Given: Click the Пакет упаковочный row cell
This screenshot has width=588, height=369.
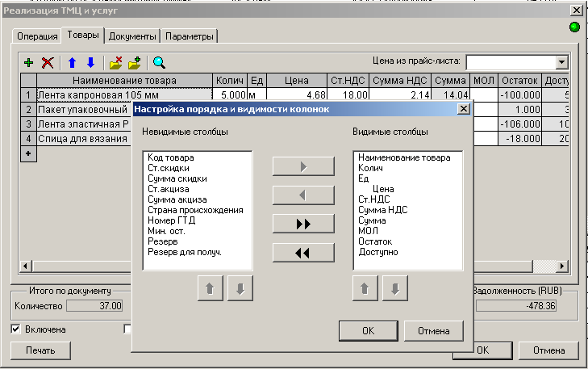Looking at the screenshot, I should click(x=85, y=110).
